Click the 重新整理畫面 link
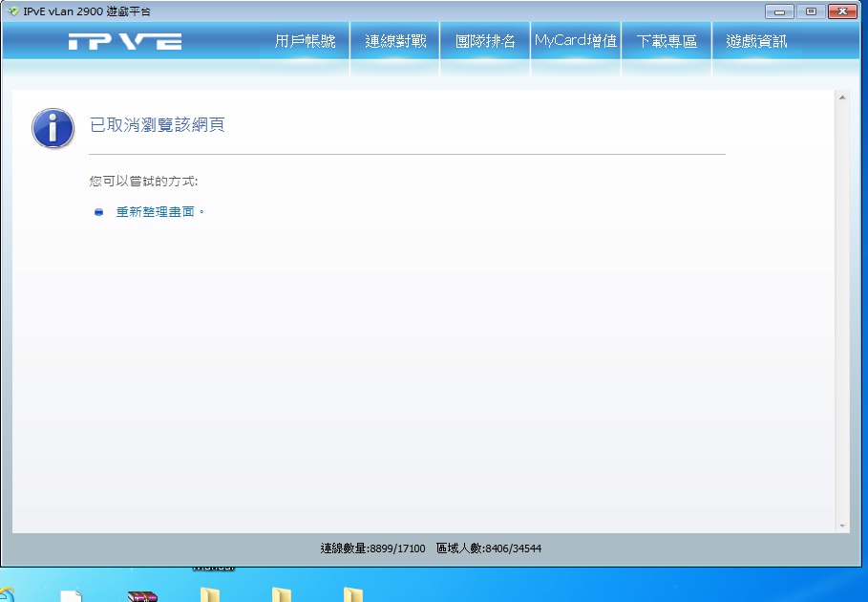 (x=156, y=211)
